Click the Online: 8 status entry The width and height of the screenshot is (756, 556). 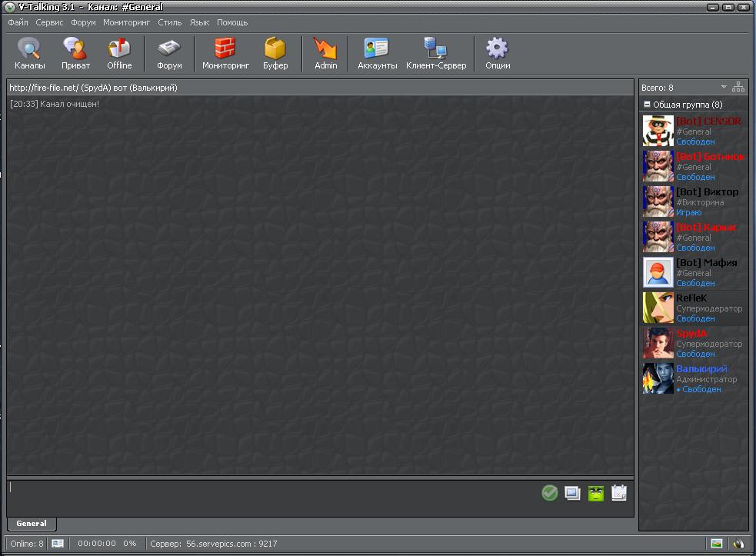pos(26,544)
